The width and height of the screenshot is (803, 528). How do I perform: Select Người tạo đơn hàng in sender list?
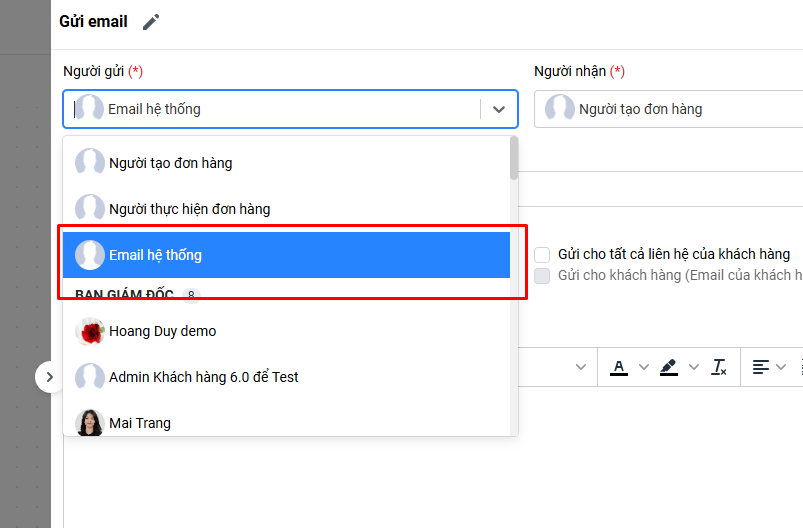[170, 163]
